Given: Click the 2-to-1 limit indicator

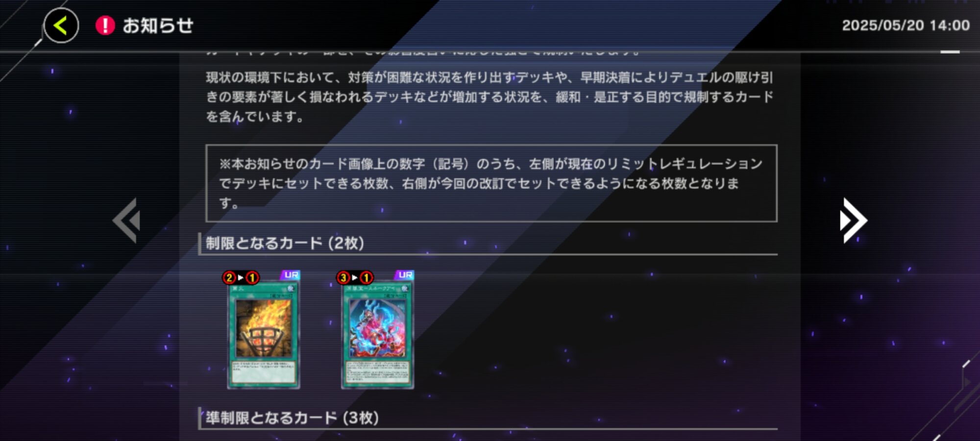Looking at the screenshot, I should [241, 278].
